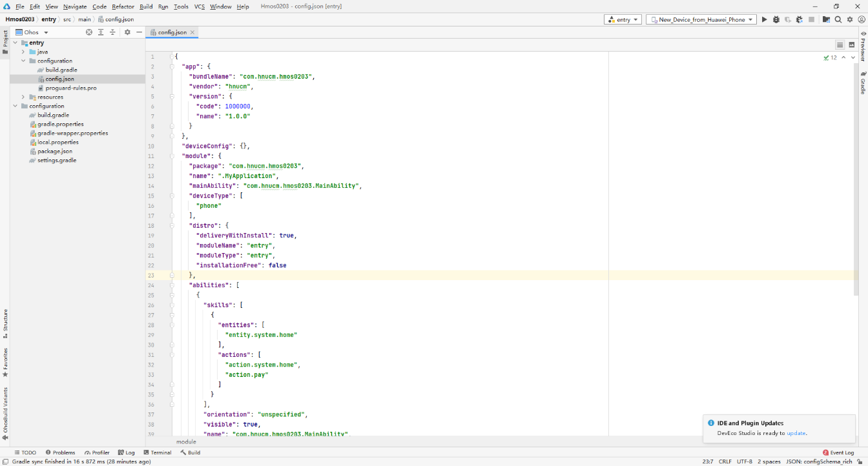868x466 pixels.
Task: Click the update link in notification
Action: (796, 433)
